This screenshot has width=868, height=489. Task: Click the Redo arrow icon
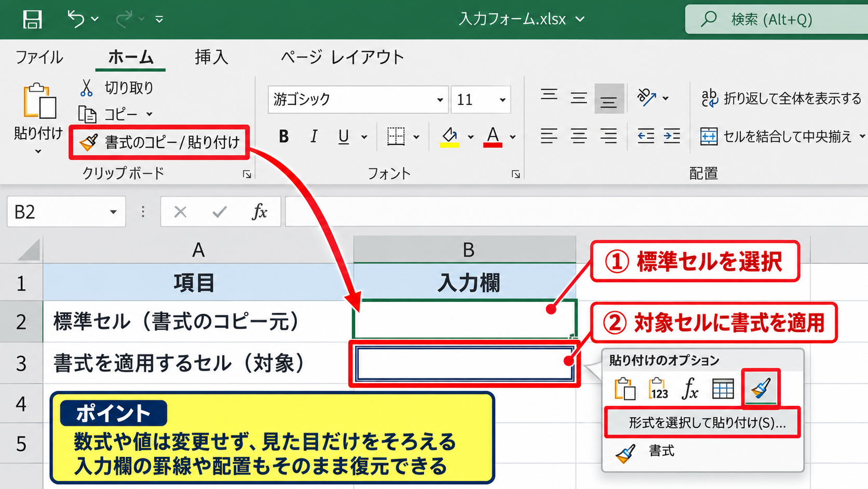[124, 19]
